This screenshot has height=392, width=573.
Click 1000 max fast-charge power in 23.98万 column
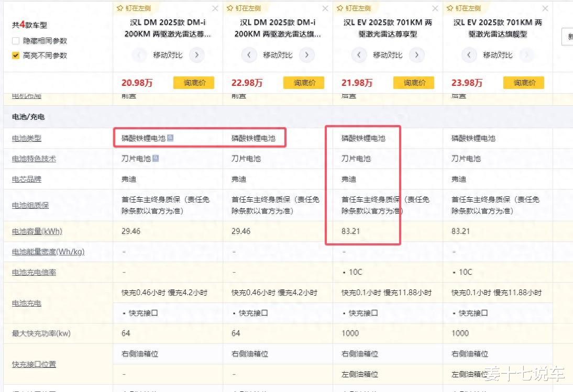coord(460,333)
